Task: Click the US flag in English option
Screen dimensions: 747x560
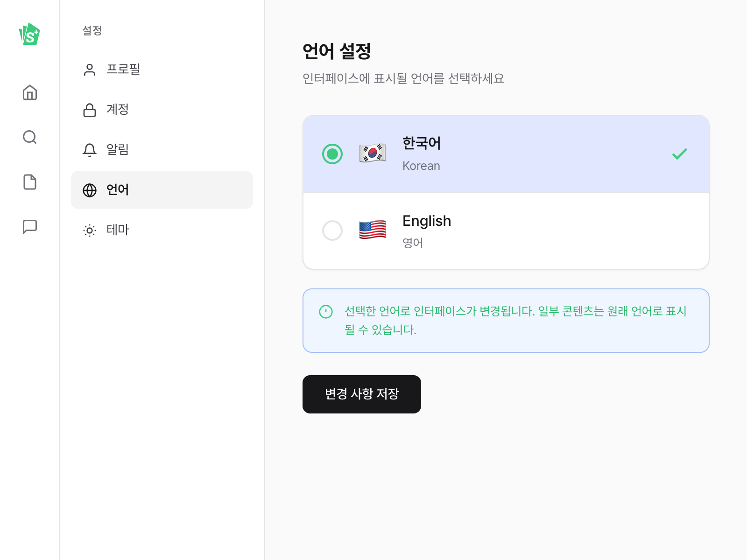Action: click(372, 230)
